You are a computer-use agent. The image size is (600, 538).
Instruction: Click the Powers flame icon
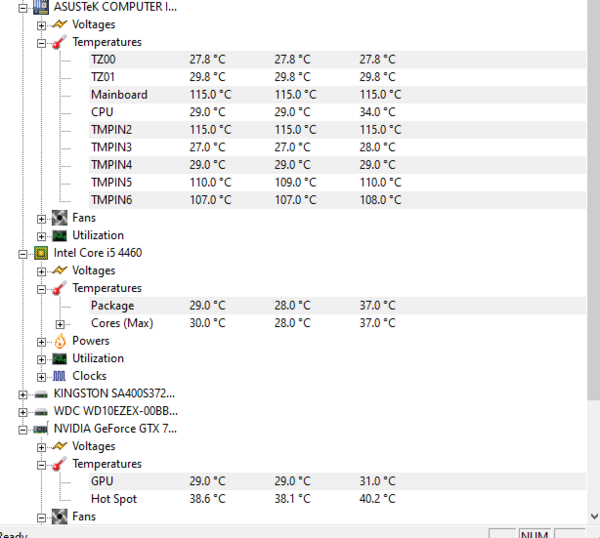pyautogui.click(x=59, y=341)
